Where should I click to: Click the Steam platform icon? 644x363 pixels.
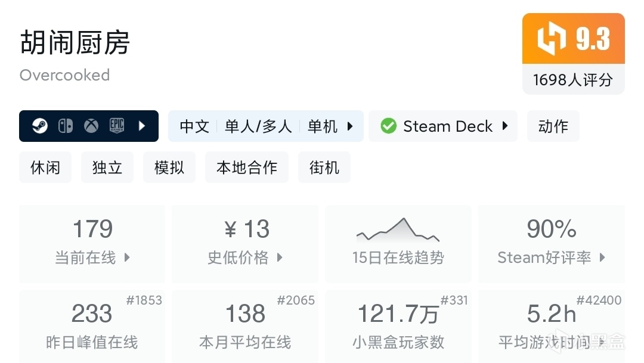[40, 126]
